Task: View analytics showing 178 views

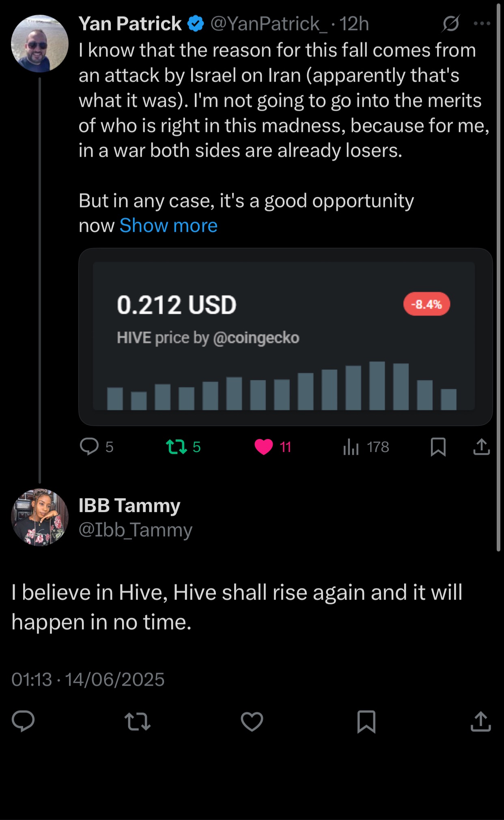Action: 366,447
